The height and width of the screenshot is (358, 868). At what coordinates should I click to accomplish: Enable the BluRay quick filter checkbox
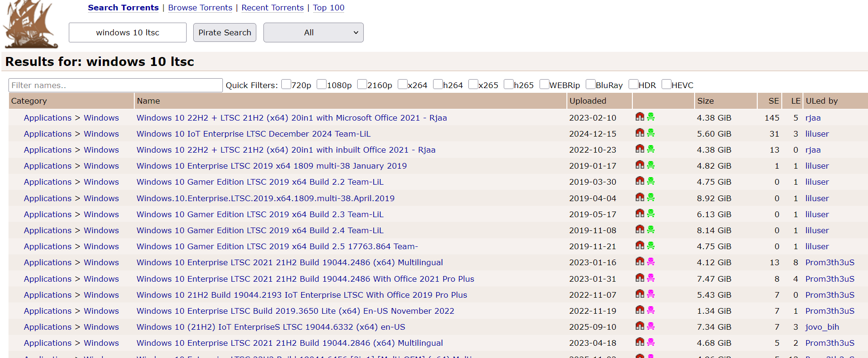pos(590,84)
